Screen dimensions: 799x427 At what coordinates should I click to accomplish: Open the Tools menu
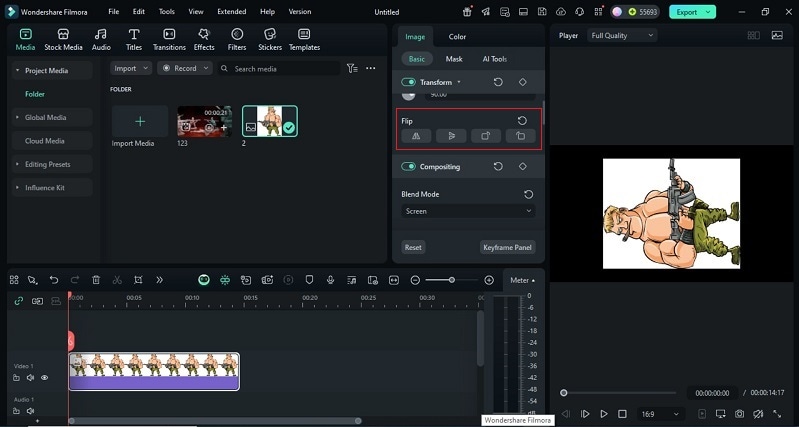tap(167, 11)
